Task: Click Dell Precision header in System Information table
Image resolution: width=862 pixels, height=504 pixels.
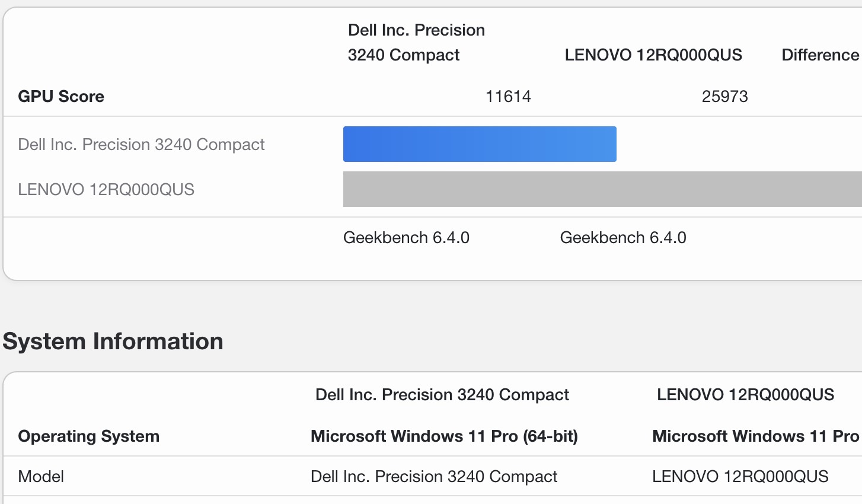Action: (x=442, y=395)
